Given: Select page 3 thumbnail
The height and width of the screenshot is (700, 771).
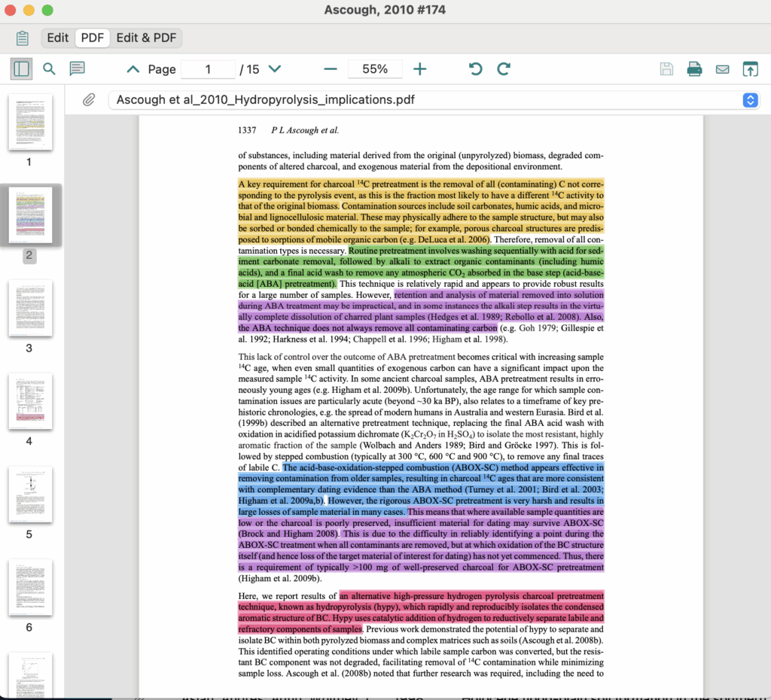Looking at the screenshot, I should tap(30, 308).
